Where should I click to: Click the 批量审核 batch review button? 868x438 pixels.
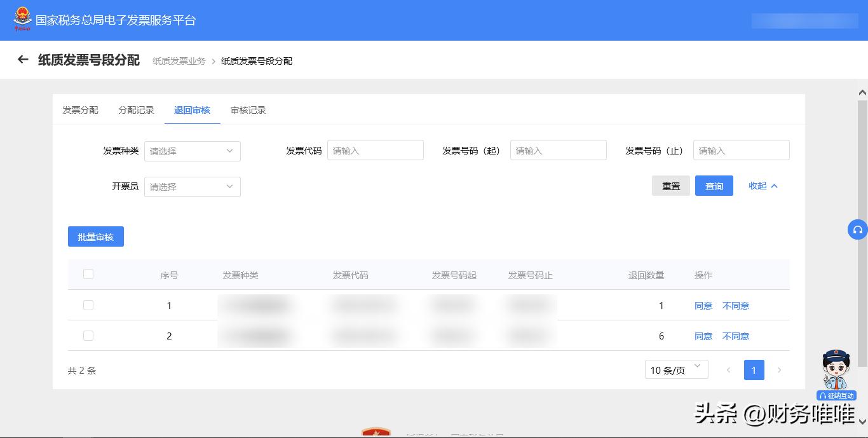pyautogui.click(x=95, y=236)
